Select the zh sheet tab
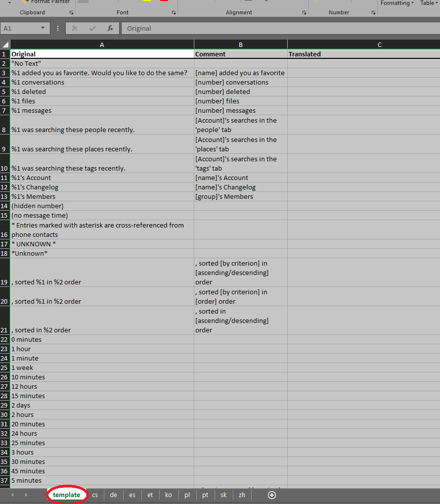440x504 pixels. [x=242, y=495]
